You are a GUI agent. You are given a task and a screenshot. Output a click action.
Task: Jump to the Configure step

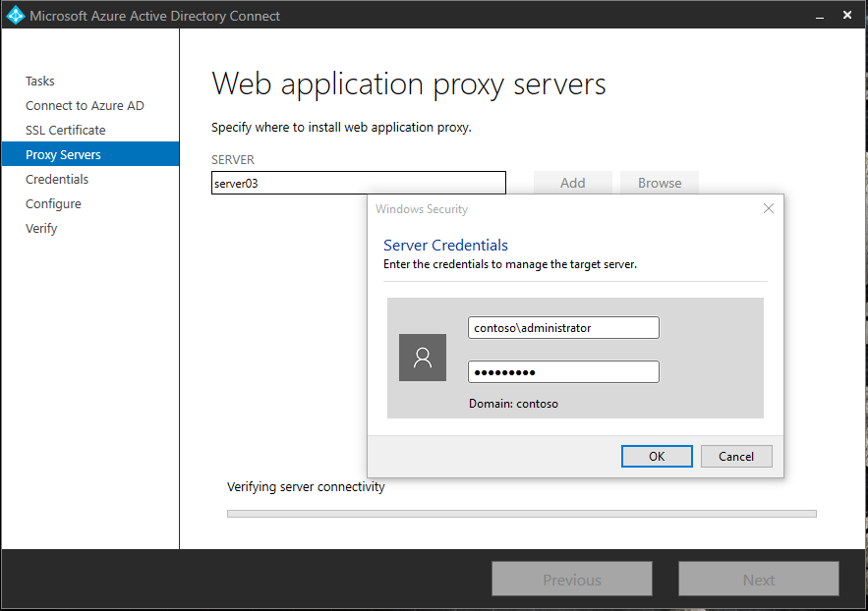(53, 204)
